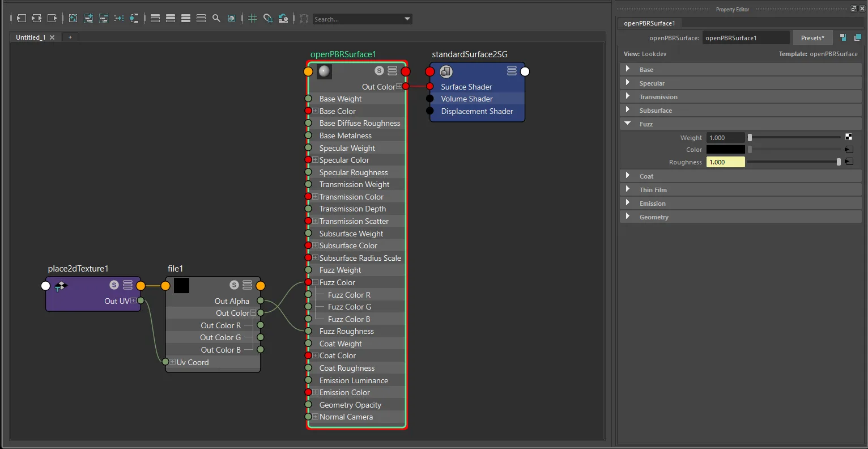The image size is (868, 449).
Task: Click the green grid toolbar icon
Action: (253, 19)
